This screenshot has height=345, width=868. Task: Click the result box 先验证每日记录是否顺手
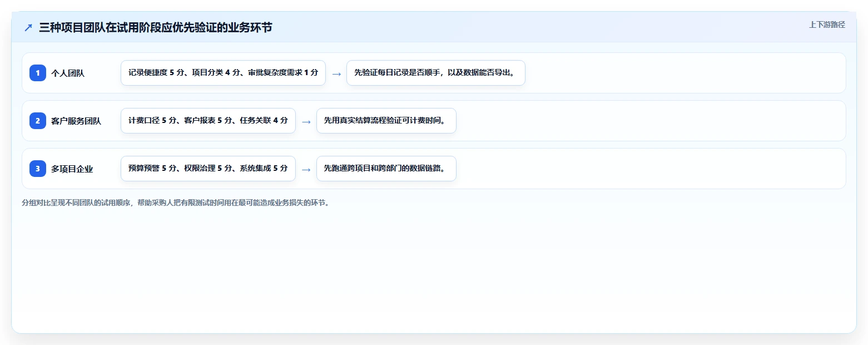click(436, 73)
